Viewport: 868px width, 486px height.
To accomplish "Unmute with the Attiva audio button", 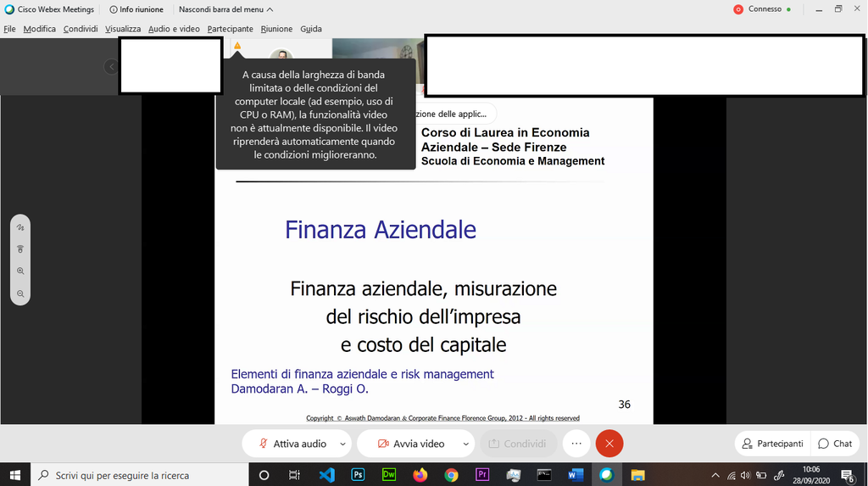I will (x=292, y=444).
